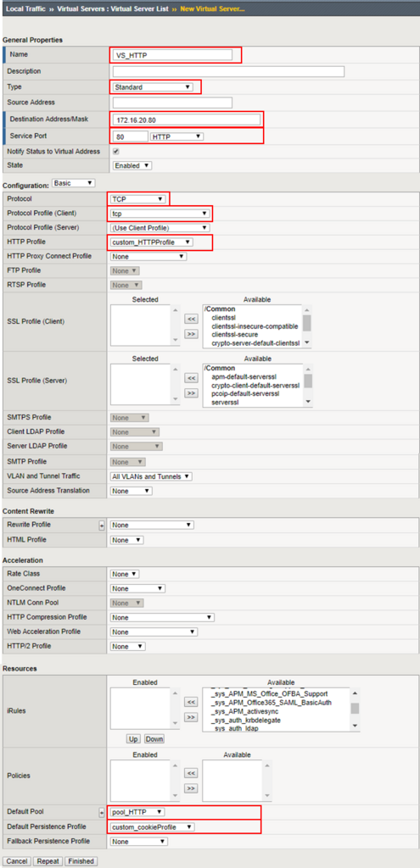420x868 pixels.
Task: Move SSL Profile (Client) item to Available
Action: pos(191,334)
